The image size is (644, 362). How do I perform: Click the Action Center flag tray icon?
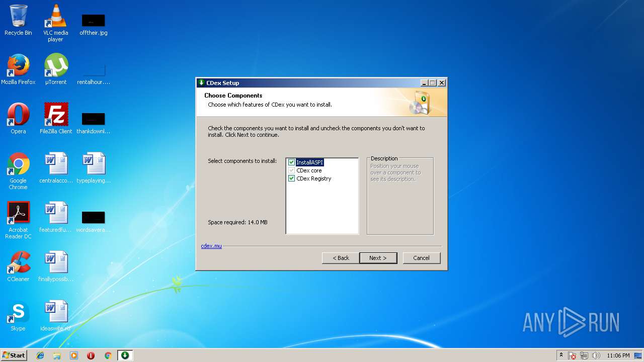click(x=572, y=355)
